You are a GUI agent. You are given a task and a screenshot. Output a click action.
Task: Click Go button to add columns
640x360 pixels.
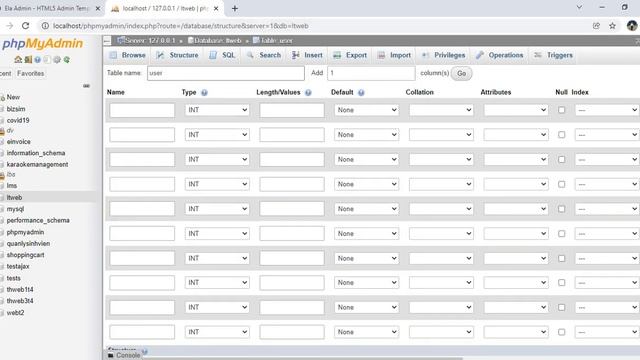pos(461,73)
